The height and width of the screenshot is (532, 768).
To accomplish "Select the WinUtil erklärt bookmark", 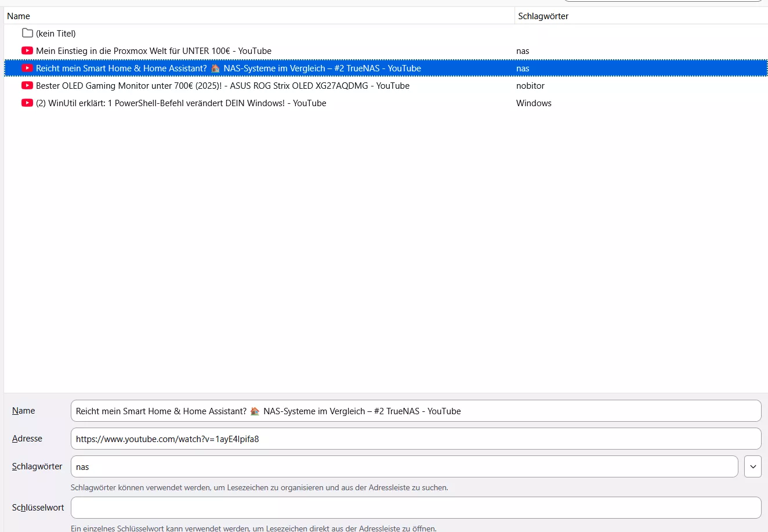I will (386, 103).
